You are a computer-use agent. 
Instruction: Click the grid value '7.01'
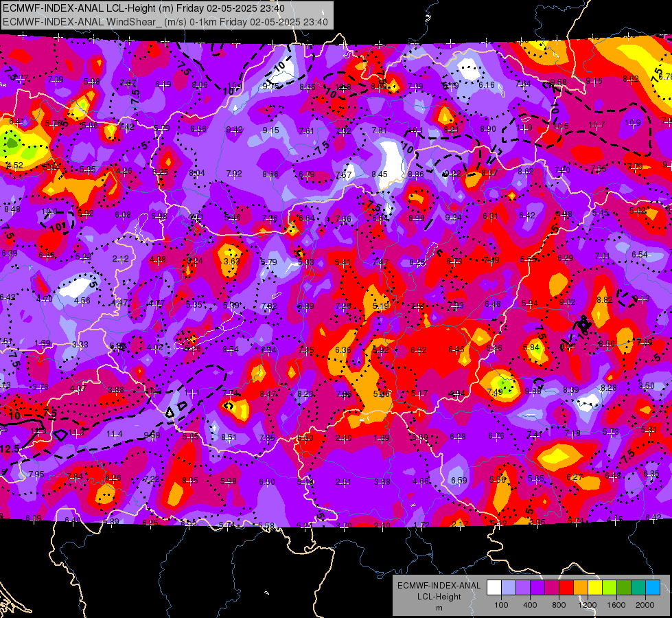(x=602, y=256)
